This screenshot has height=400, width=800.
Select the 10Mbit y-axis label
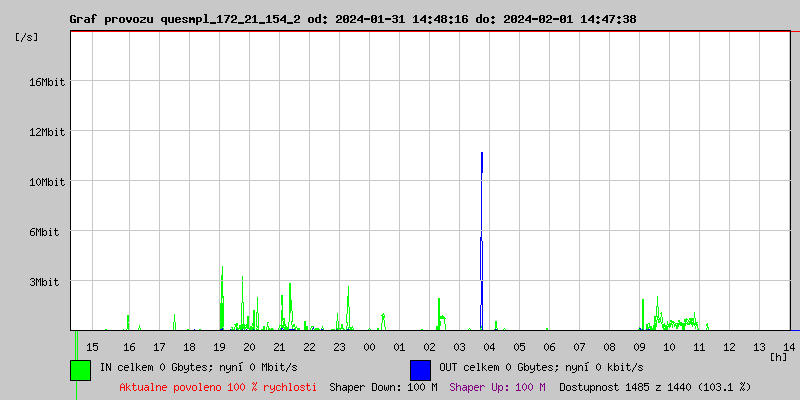point(47,182)
